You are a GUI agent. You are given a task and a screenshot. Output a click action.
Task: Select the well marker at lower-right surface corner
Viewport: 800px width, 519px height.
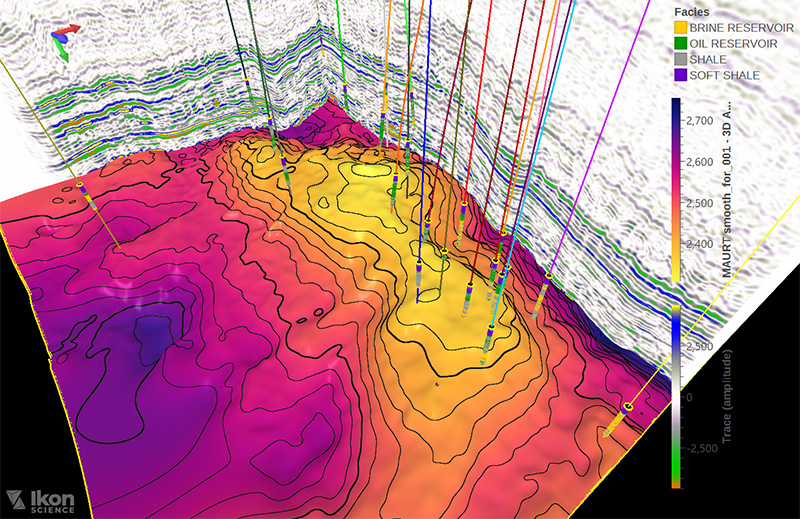click(x=628, y=406)
